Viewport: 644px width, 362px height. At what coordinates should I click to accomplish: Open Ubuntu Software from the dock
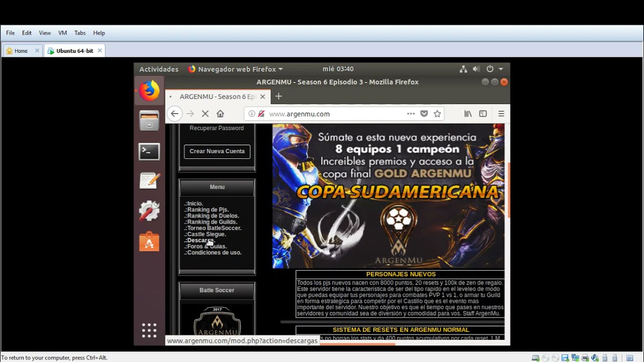[x=149, y=242]
